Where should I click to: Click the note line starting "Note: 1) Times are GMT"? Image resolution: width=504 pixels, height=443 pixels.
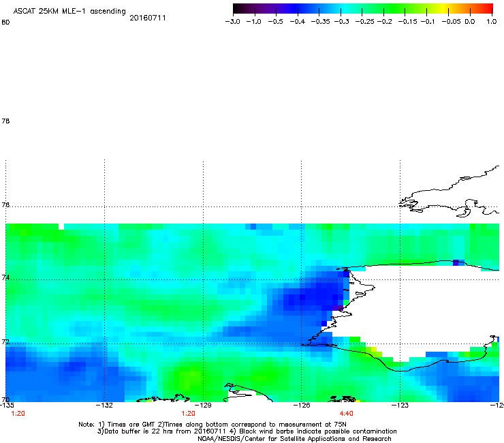click(212, 425)
